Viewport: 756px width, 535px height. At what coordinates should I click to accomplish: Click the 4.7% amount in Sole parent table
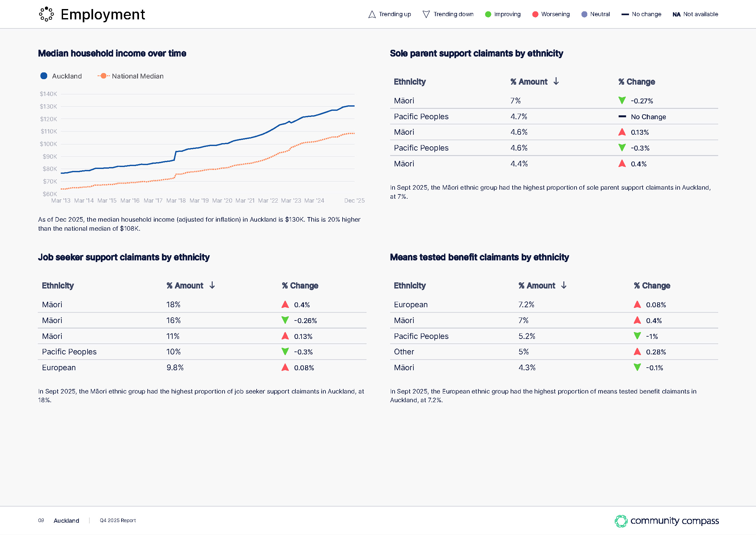[x=519, y=117]
